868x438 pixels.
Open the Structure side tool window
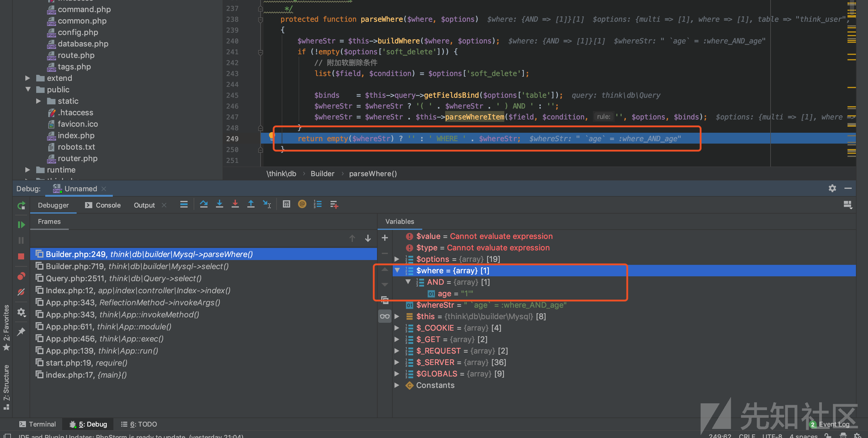(6, 387)
